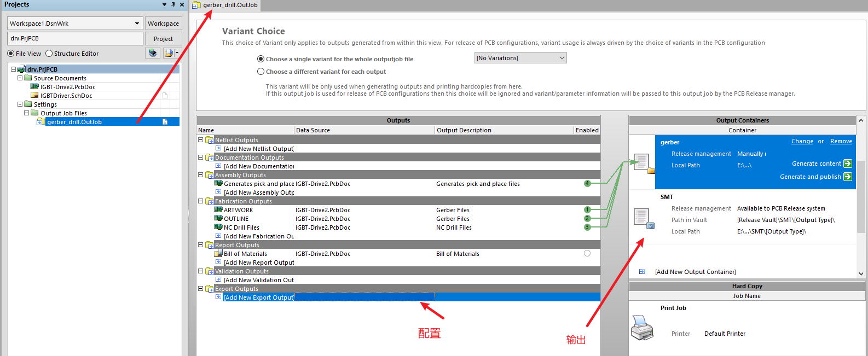Select the SMT output container icon
This screenshot has height=356, width=868.
(x=643, y=218)
